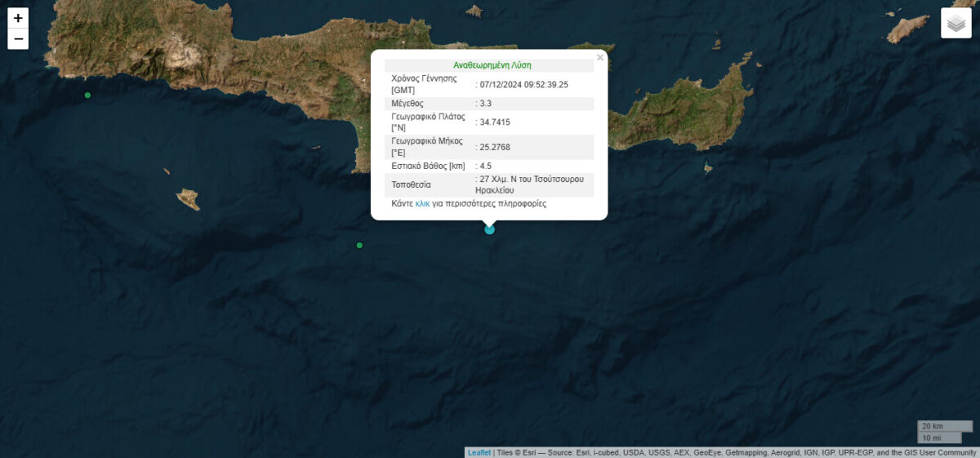Open the Leaflet attribution link
The height and width of the screenshot is (458, 980).
point(479,452)
